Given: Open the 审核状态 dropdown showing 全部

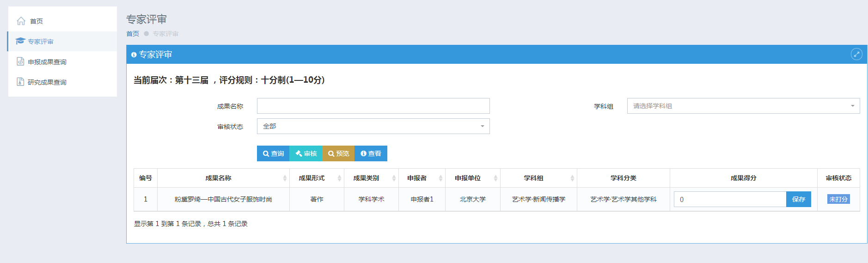Looking at the screenshot, I should pos(373,126).
